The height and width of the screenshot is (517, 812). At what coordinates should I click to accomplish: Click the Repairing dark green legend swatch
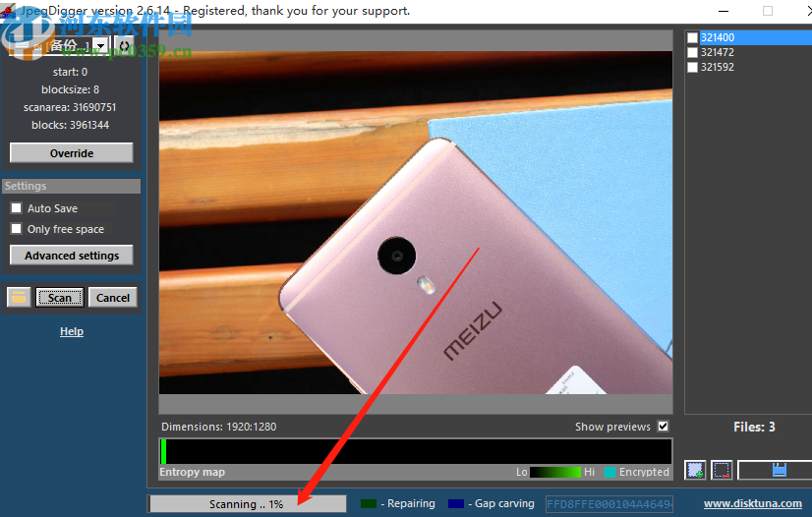click(369, 503)
